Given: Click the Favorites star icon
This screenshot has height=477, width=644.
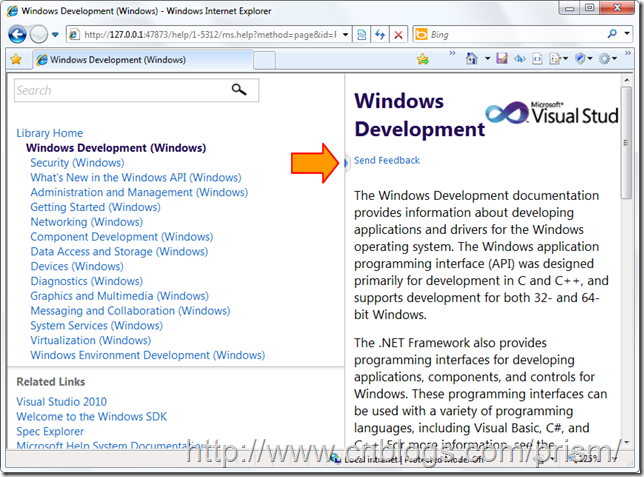Looking at the screenshot, I should point(16,59).
